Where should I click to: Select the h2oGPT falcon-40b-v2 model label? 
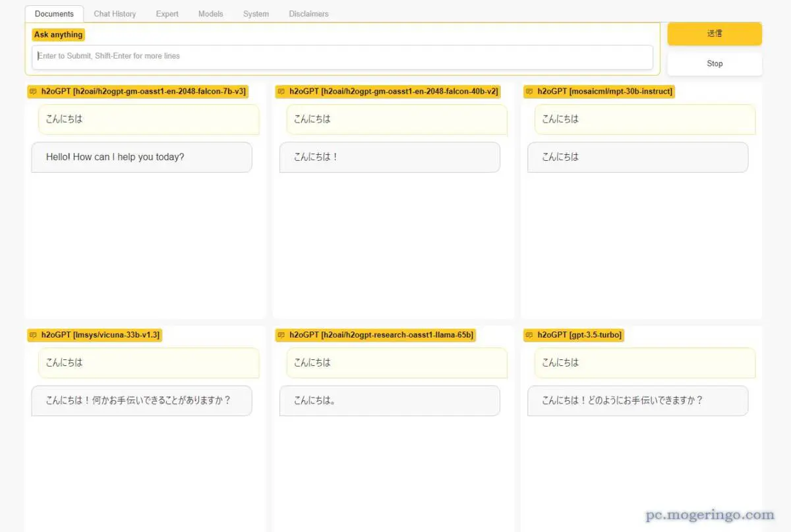click(x=388, y=92)
